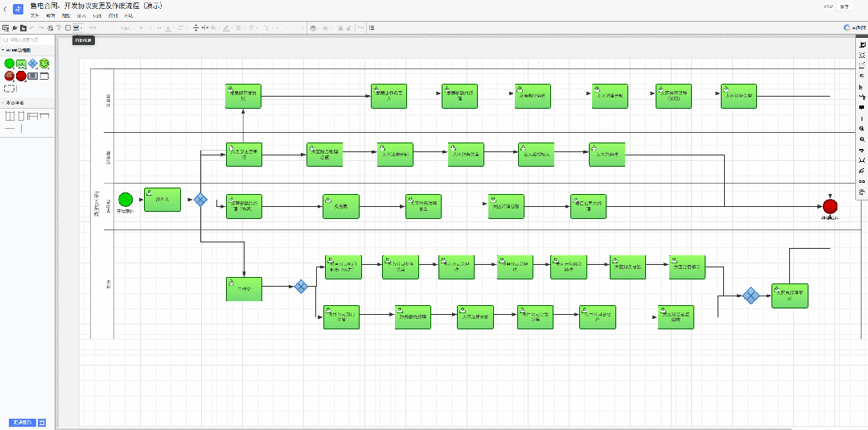Toggle underline text formatting

coord(158,27)
